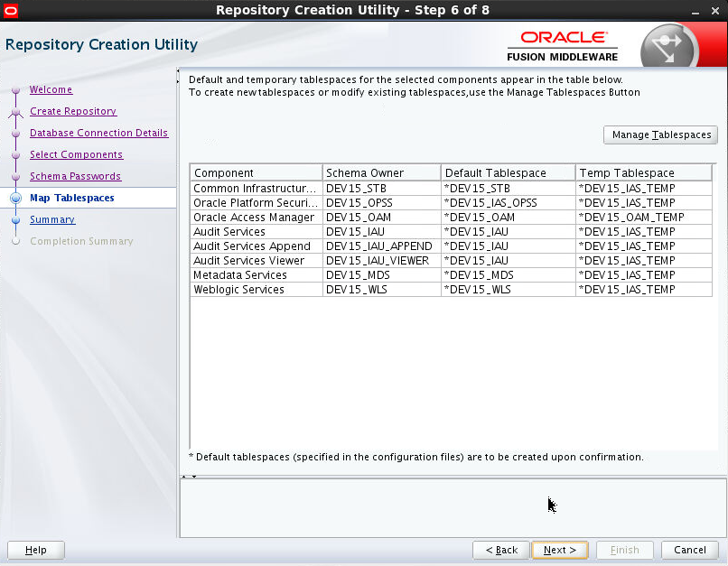Click the Temp Tablespace column header
The height and width of the screenshot is (566, 728).
pos(643,173)
